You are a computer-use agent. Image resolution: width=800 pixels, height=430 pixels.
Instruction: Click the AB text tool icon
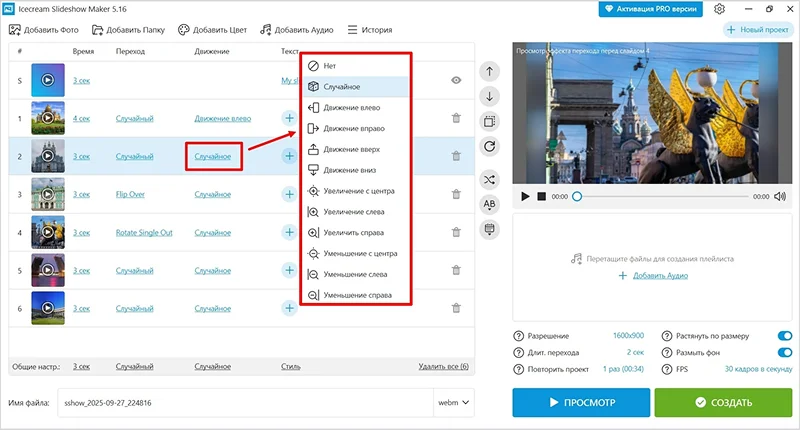[x=489, y=204]
